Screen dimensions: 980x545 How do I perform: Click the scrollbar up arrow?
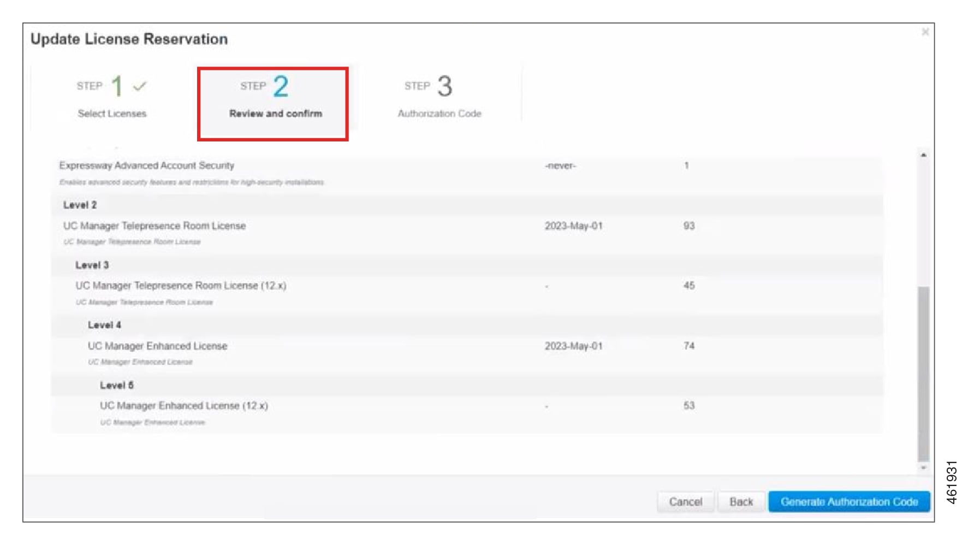coord(923,156)
